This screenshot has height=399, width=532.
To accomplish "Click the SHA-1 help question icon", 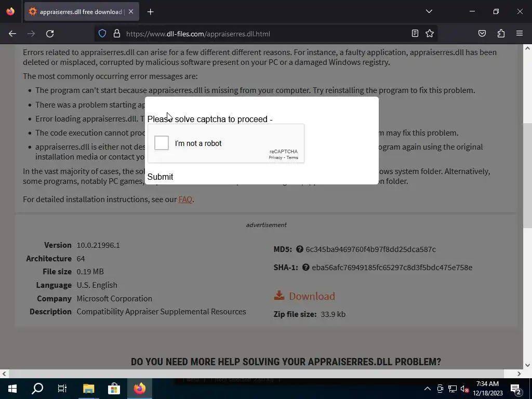I will [x=305, y=268].
